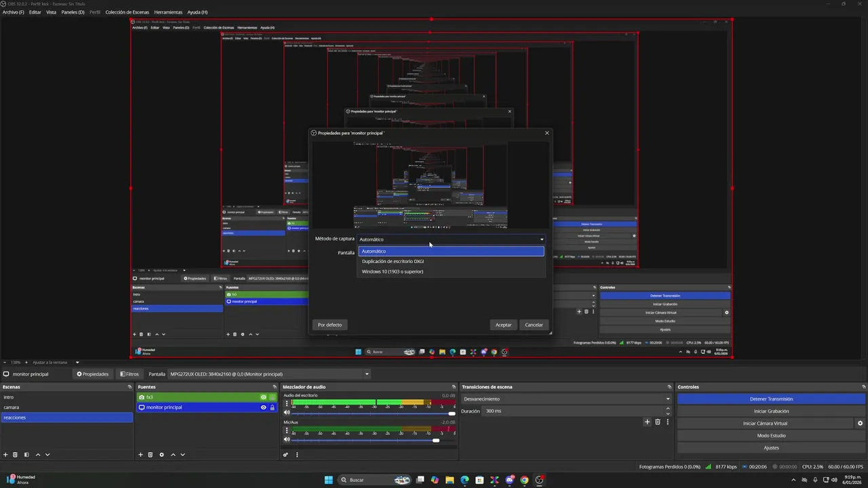The image size is (868, 488).
Task: Pop out the Escenas dock panel
Action: tap(130, 387)
